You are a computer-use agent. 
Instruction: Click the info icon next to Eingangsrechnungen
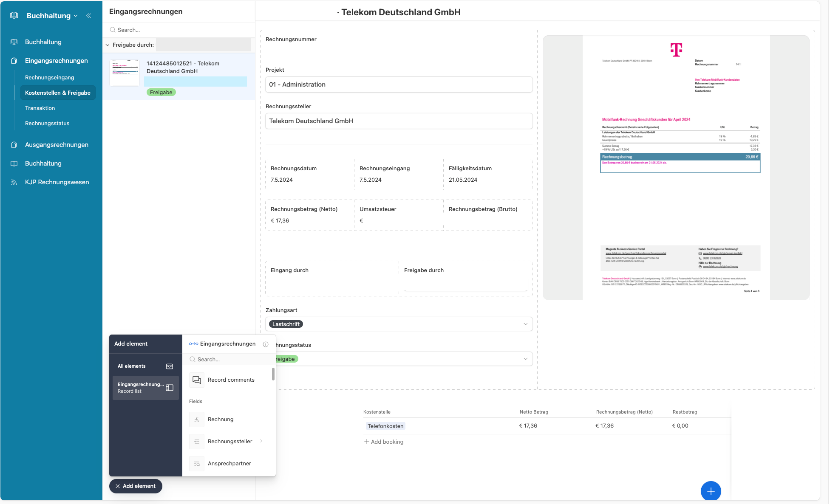click(266, 344)
